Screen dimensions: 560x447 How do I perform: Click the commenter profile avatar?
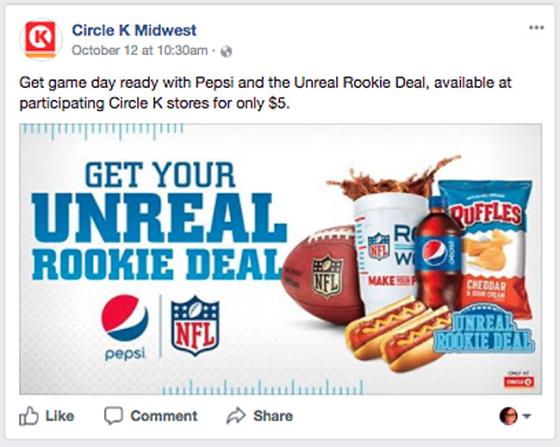click(509, 416)
